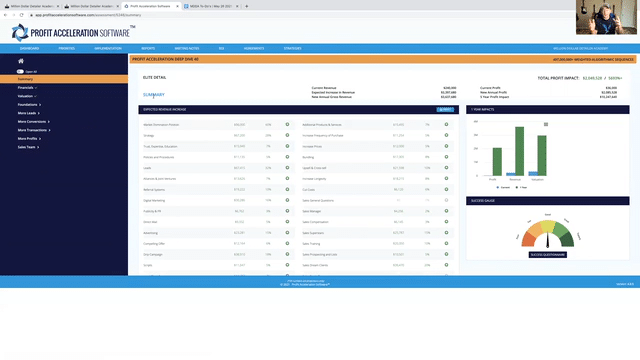Click the green icon for Leads row
Screen dimensions: 640x360
(287, 168)
